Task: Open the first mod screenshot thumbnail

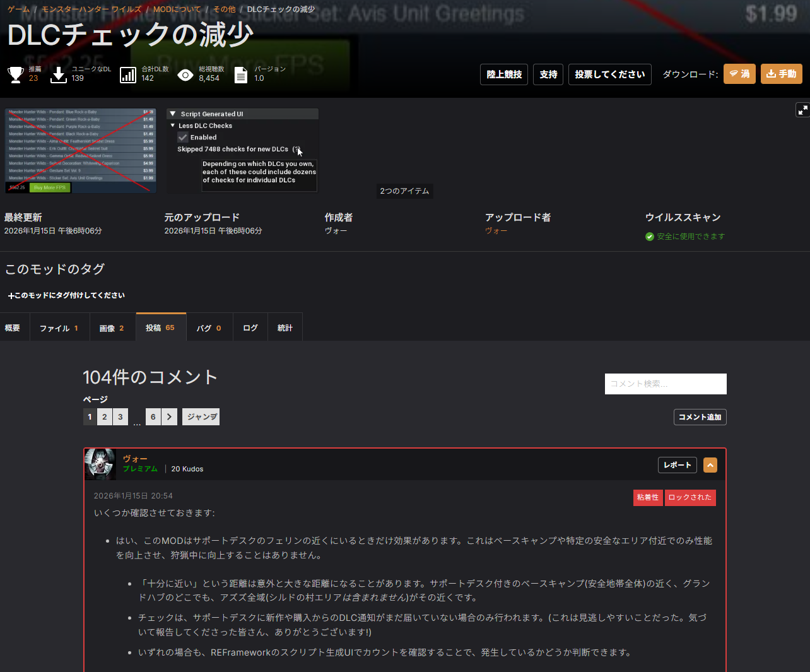Action: pyautogui.click(x=81, y=151)
